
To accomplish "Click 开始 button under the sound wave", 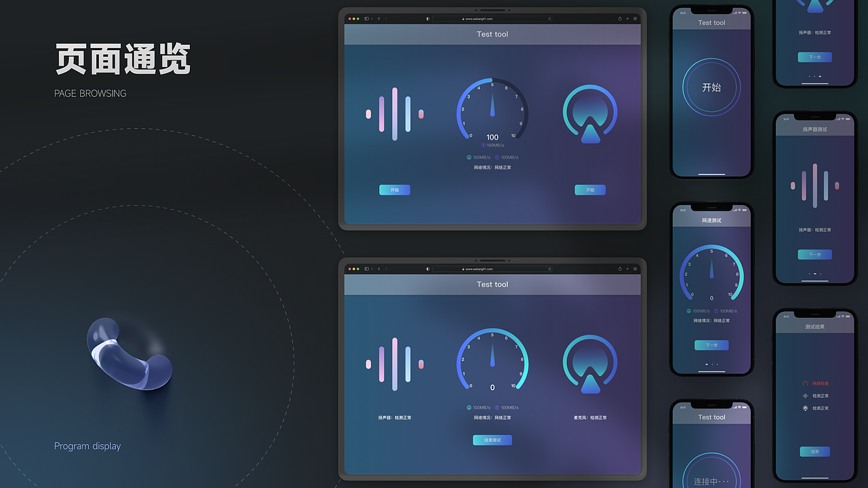I will pos(395,190).
